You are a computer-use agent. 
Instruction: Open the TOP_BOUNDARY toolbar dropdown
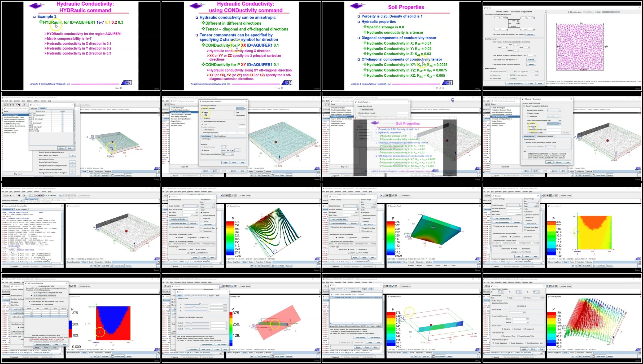[x=61, y=196]
